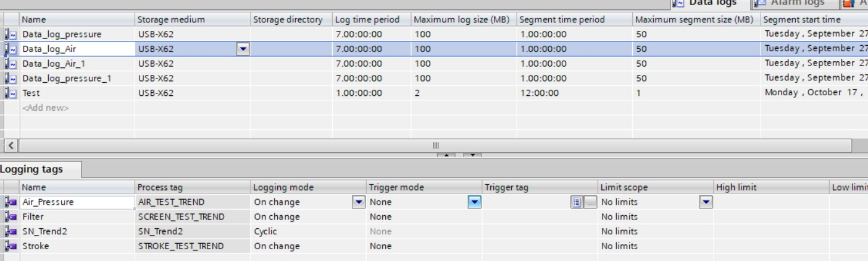Click the Filter logging tag name
The width and height of the screenshot is (868, 261).
click(77, 217)
